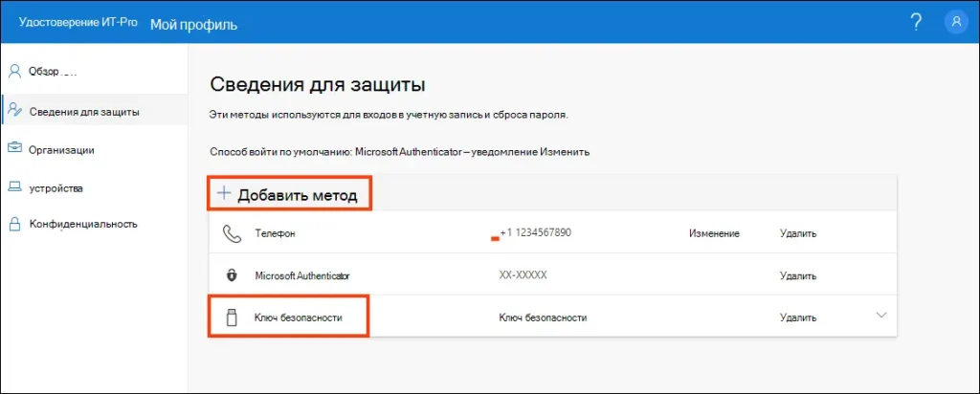This screenshot has height=394, width=980.
Task: Open the user account avatar icon
Action: tap(954, 23)
